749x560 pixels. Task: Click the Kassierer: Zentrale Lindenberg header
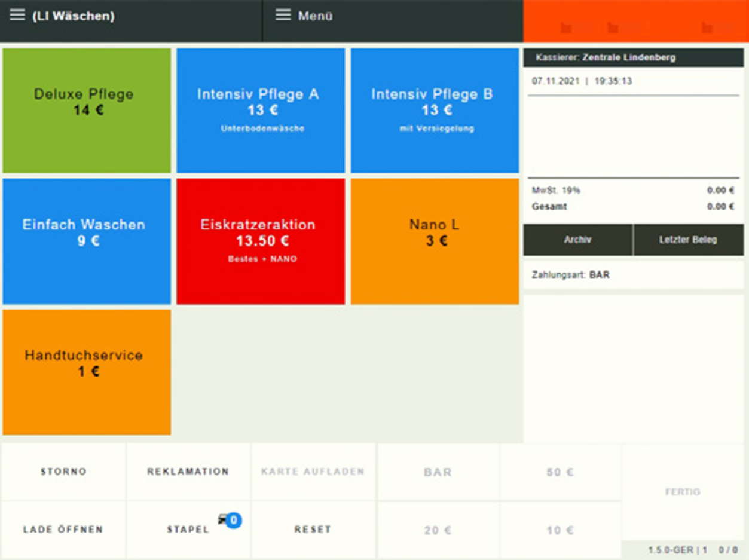(x=634, y=57)
